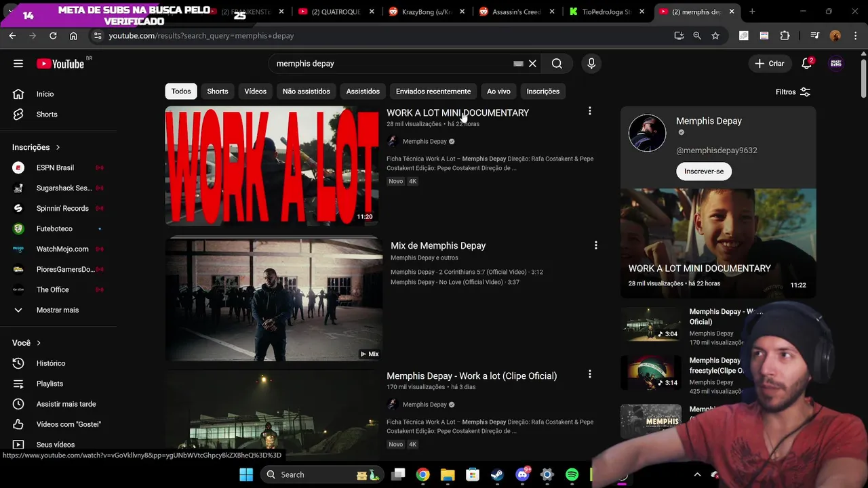Play the WORK A LOT thumbnail video
Screen dimensions: 868x488
pos(272,166)
